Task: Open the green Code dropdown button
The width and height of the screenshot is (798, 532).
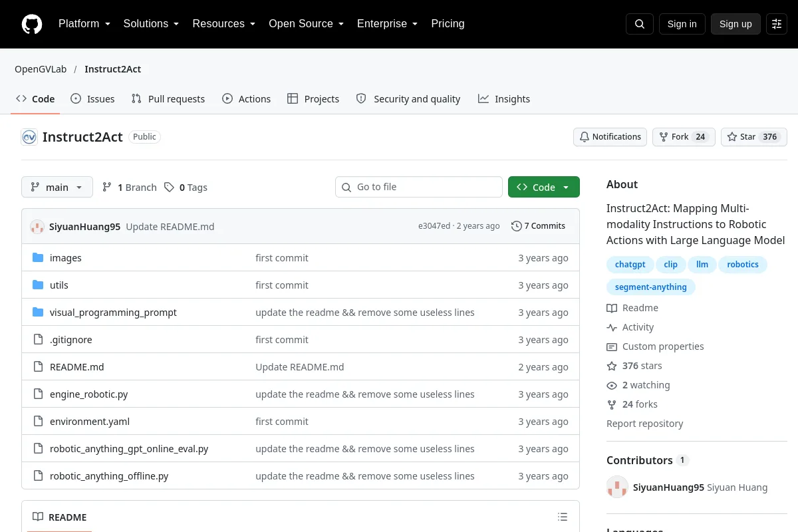Action: click(544, 188)
